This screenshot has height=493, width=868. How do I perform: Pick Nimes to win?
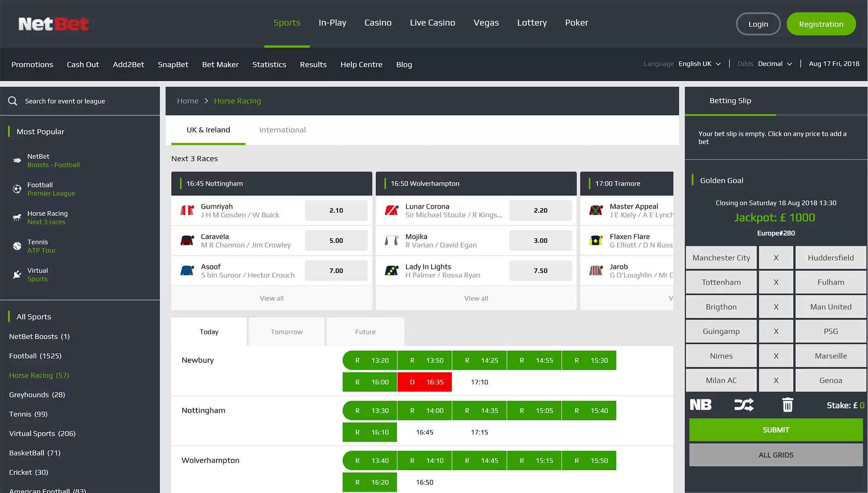tap(721, 356)
